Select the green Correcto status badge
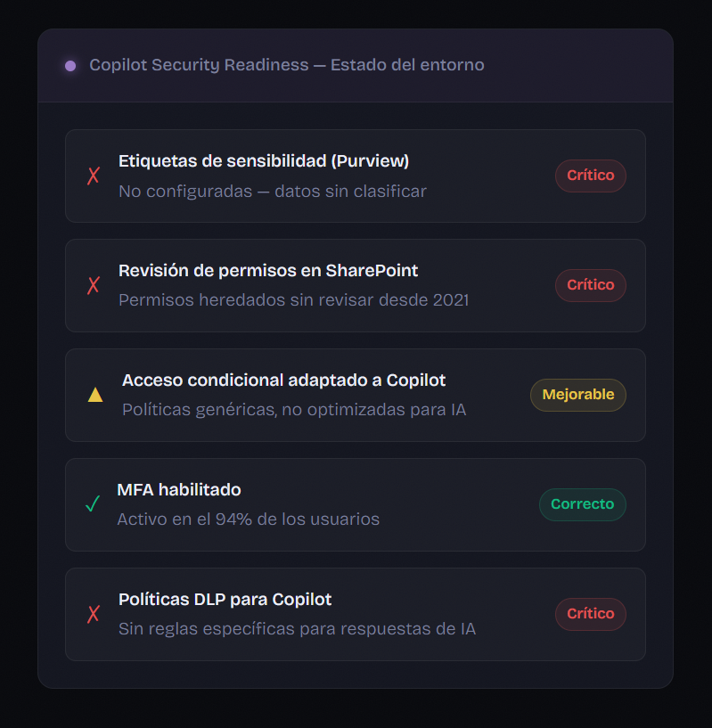Viewport: 712px width, 728px height. 583,504
